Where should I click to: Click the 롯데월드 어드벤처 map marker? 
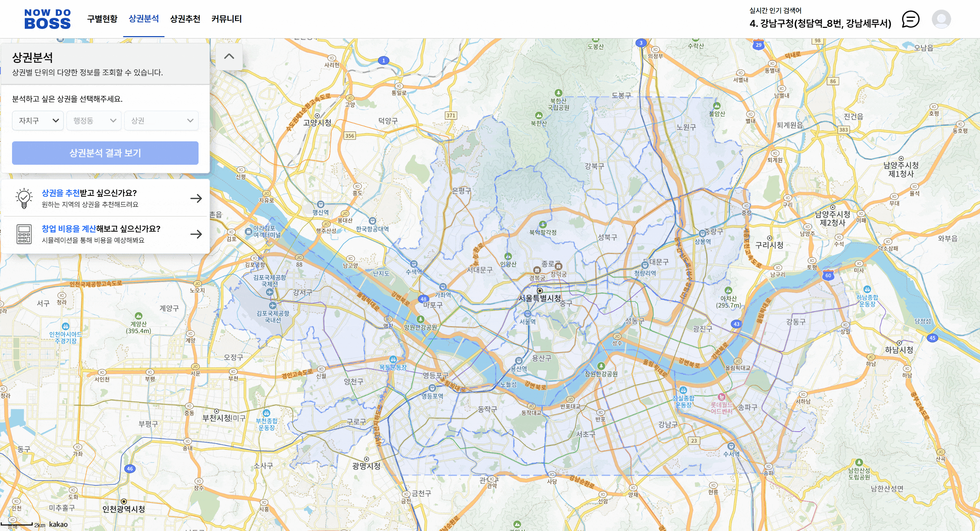pos(721,397)
